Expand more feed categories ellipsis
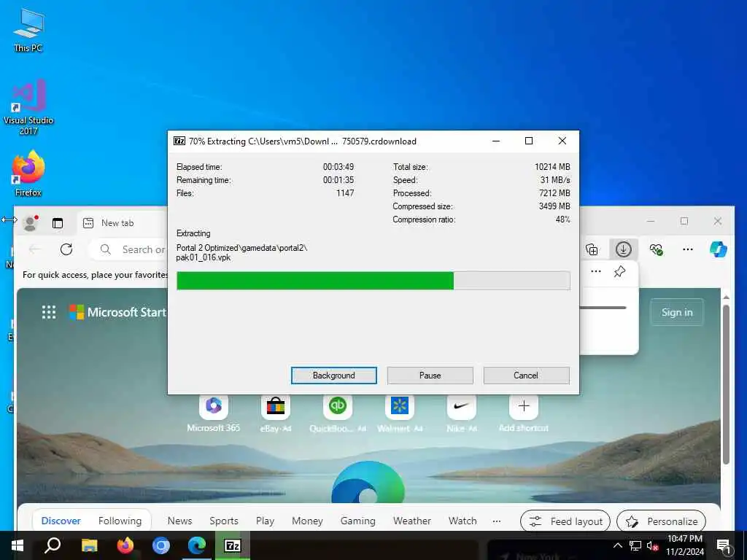 pyautogui.click(x=496, y=521)
